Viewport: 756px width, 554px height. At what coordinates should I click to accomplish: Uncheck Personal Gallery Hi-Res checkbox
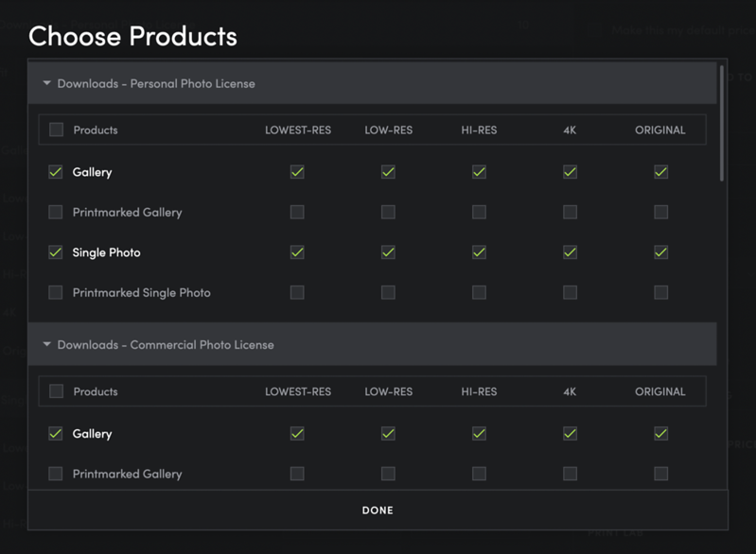click(479, 172)
